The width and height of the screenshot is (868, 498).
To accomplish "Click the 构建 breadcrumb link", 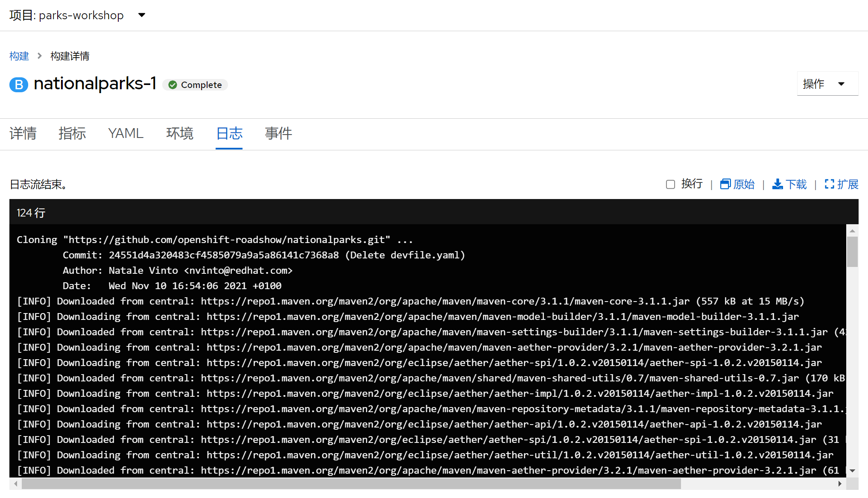I will pos(19,56).
